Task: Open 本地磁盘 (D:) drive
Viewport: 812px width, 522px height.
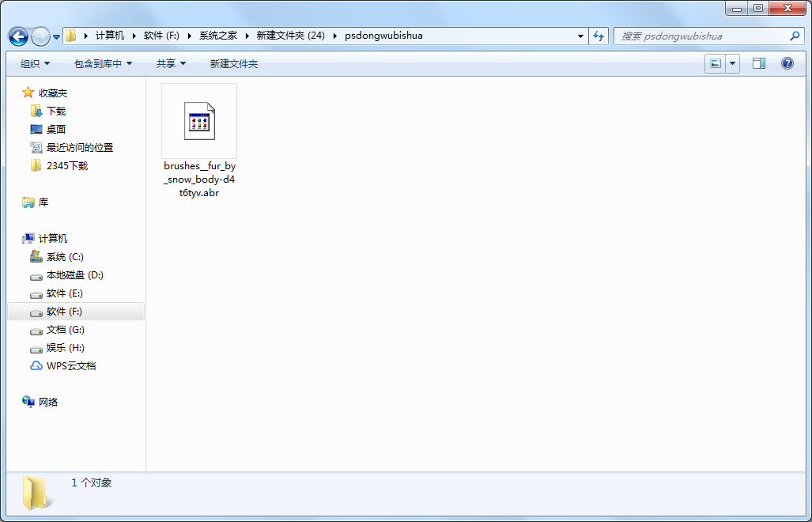Action: coord(75,275)
